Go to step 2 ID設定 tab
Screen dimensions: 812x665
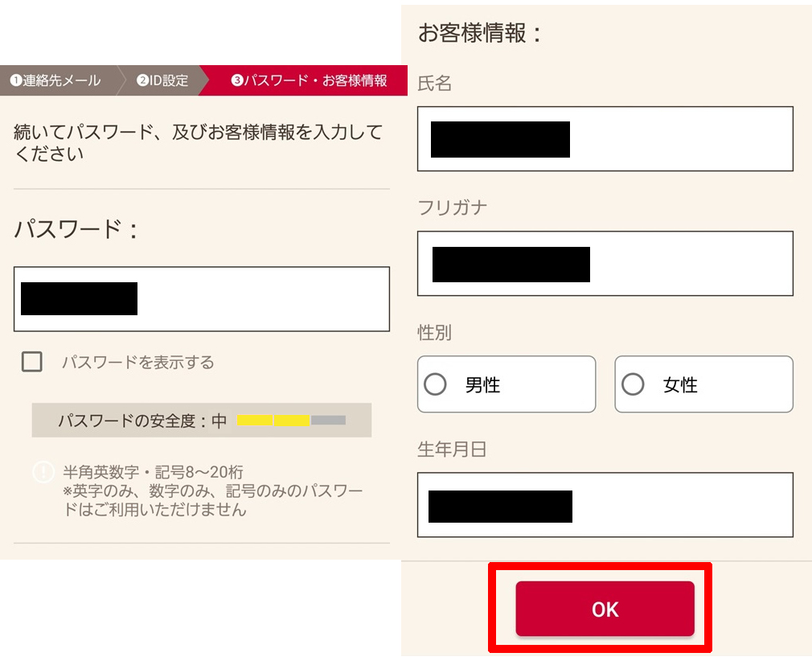pos(162,80)
